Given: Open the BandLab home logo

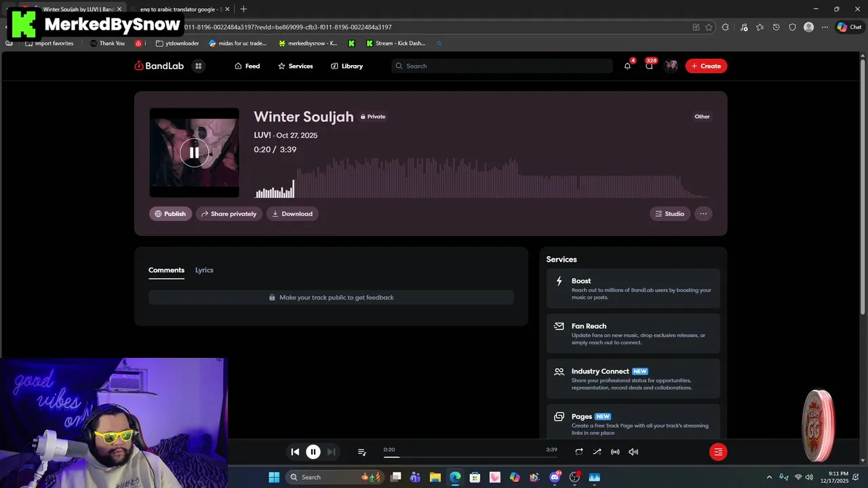Looking at the screenshot, I should point(159,66).
